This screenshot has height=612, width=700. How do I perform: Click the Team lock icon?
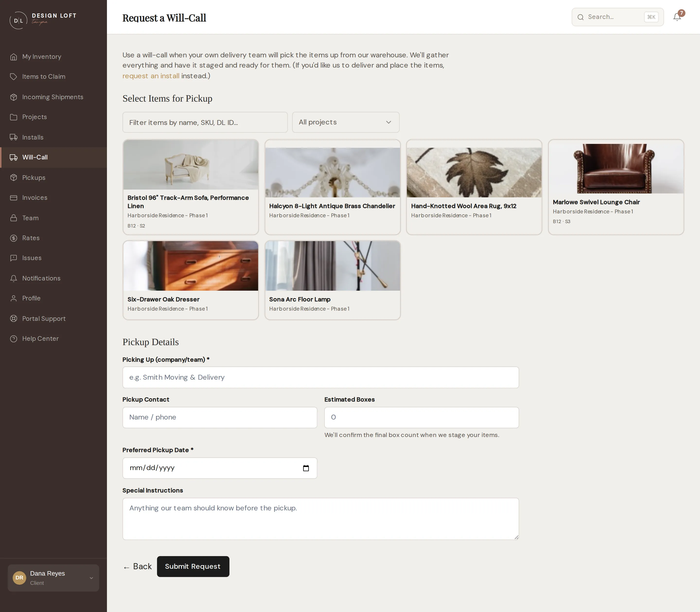14,218
